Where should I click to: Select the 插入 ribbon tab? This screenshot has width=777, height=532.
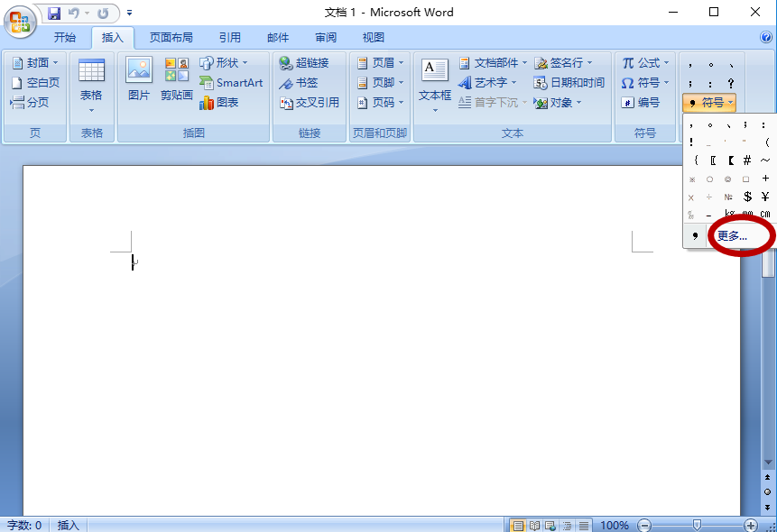113,38
